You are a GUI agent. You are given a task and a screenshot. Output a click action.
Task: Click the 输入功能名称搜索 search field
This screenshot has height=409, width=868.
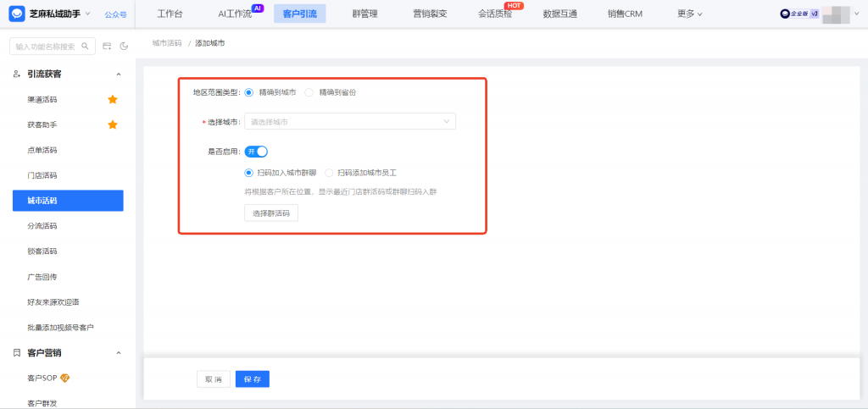point(48,46)
